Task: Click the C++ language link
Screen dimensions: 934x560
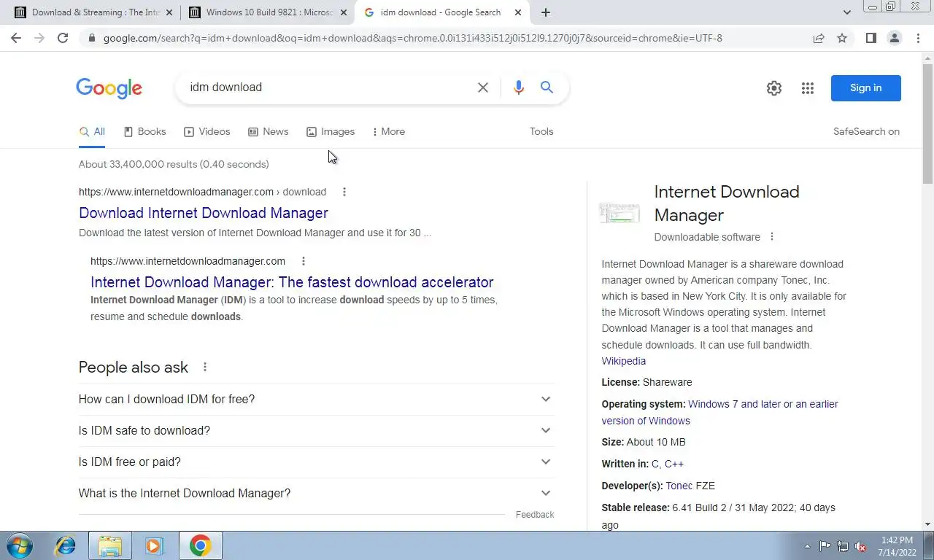Action: click(x=674, y=464)
